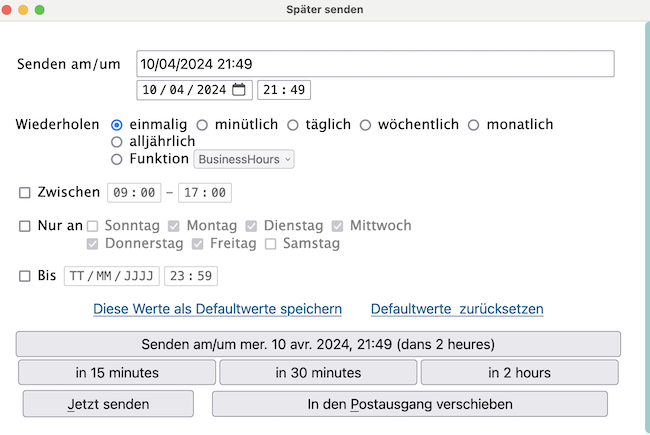Enable the Zwischen time range checkbox
The image size is (650, 435).
click(25, 193)
